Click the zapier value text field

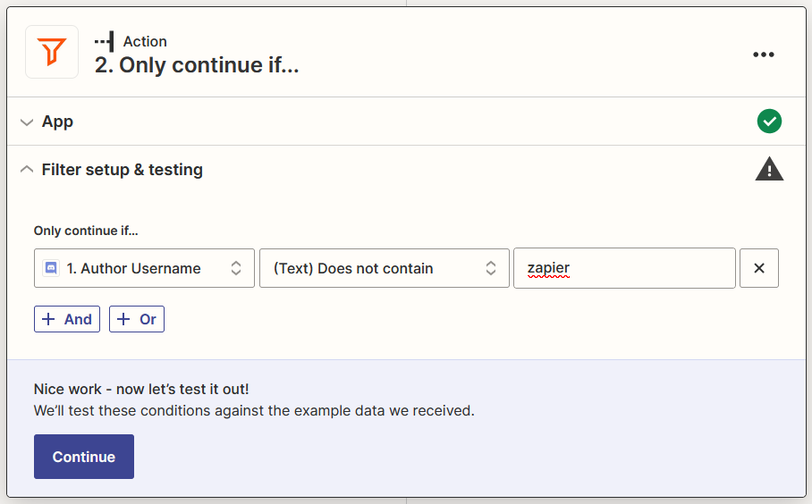[x=624, y=268]
